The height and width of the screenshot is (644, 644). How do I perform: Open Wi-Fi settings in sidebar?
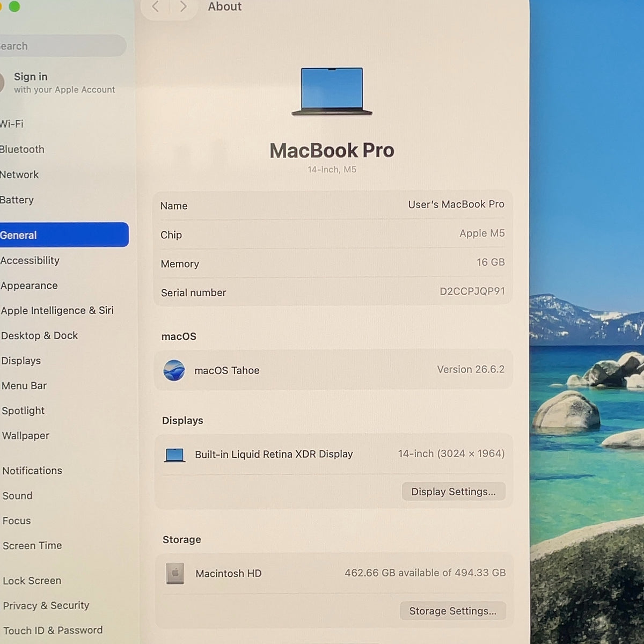tap(12, 124)
